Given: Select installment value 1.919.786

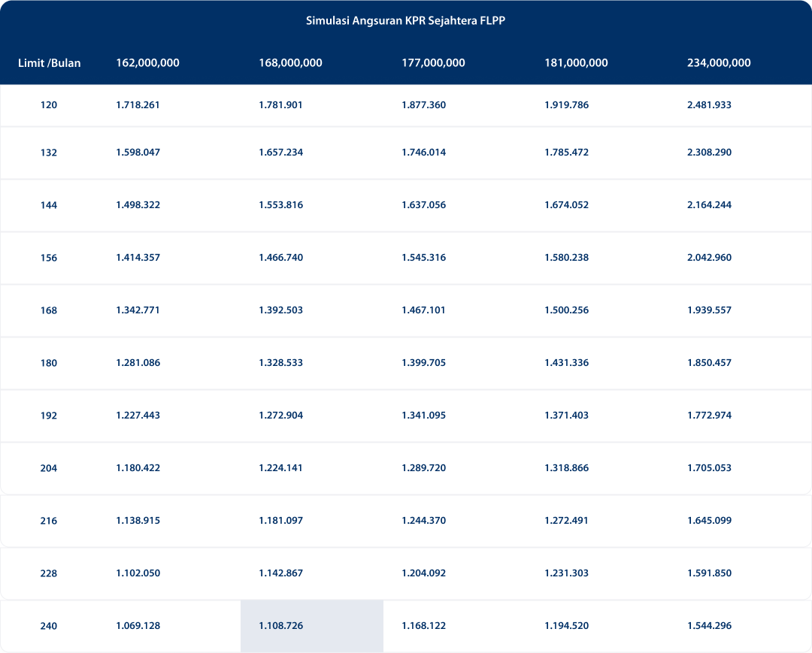Looking at the screenshot, I should tap(567, 105).
